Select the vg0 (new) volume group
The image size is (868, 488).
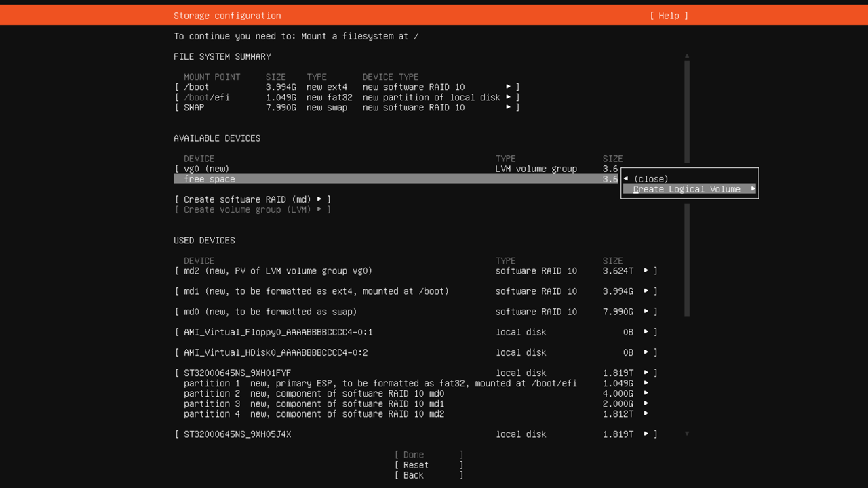[x=206, y=169]
